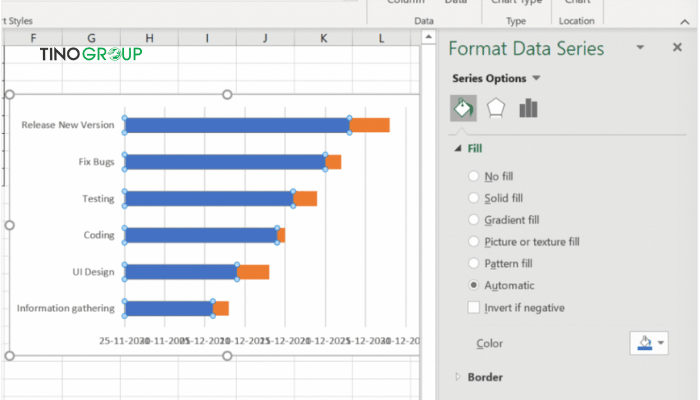The image size is (700, 400).
Task: Select column G header
Action: point(91,38)
